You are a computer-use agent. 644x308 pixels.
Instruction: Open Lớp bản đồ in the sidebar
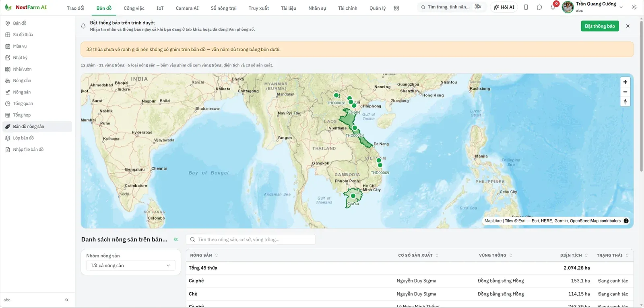coord(37,138)
